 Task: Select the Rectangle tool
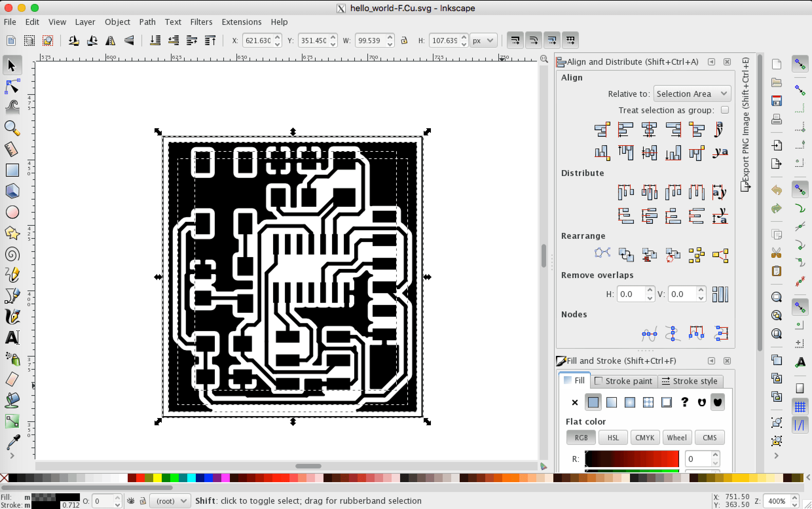tap(12, 170)
